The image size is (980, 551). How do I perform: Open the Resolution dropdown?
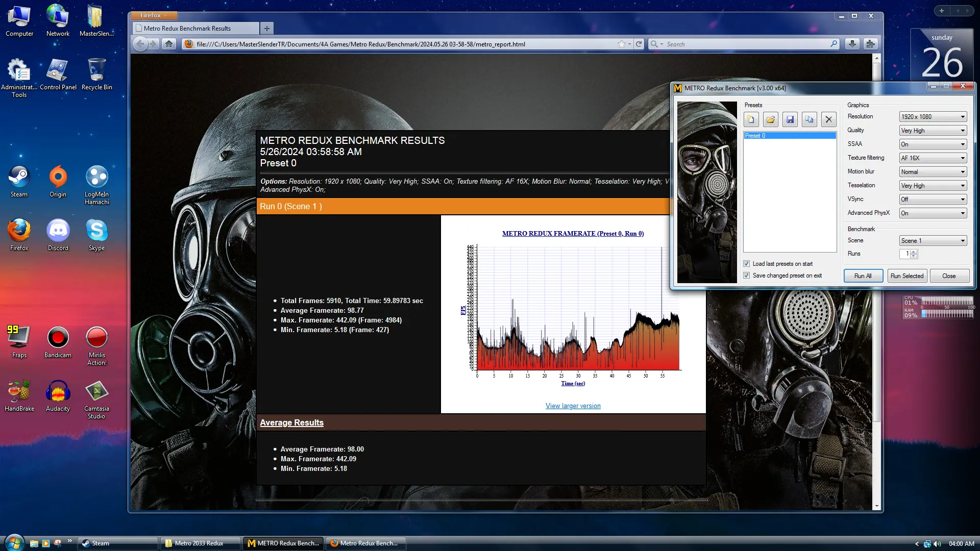(933, 117)
